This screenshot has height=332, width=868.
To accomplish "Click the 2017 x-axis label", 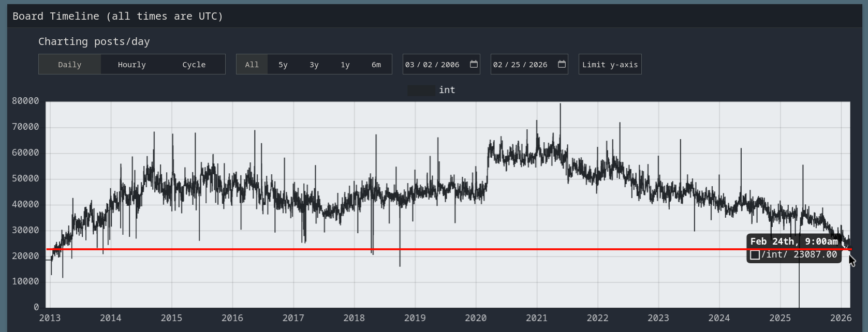I will click(293, 318).
